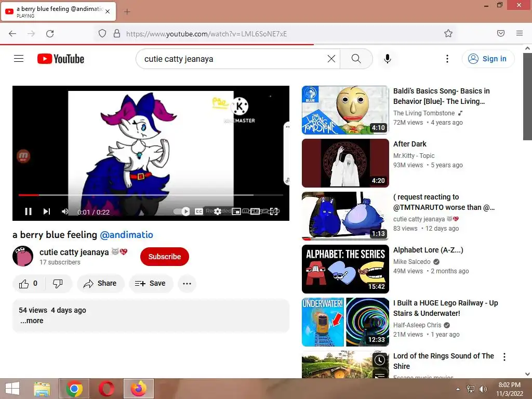The image size is (532, 399).
Task: Open the @andimatio mention link
Action: [126, 235]
